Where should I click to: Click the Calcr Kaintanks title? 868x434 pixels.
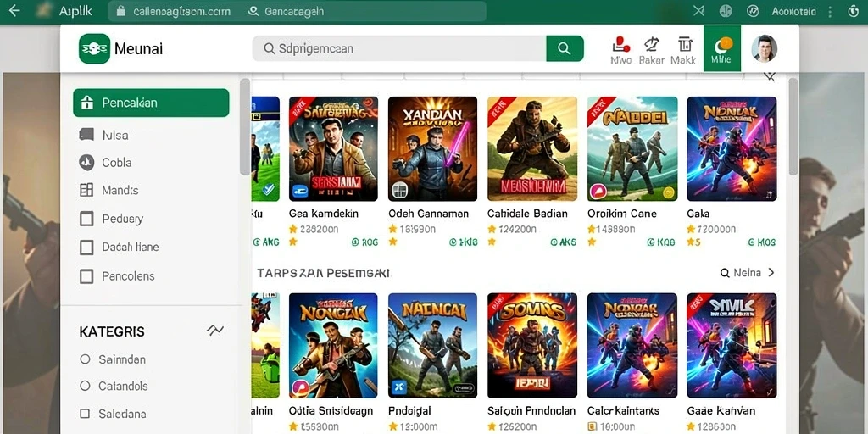[623, 411]
